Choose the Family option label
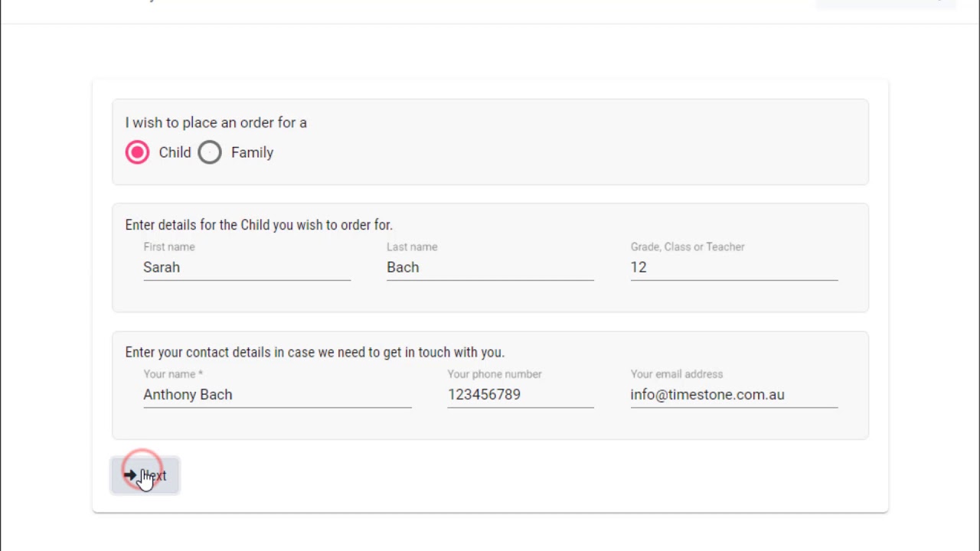 coord(252,152)
